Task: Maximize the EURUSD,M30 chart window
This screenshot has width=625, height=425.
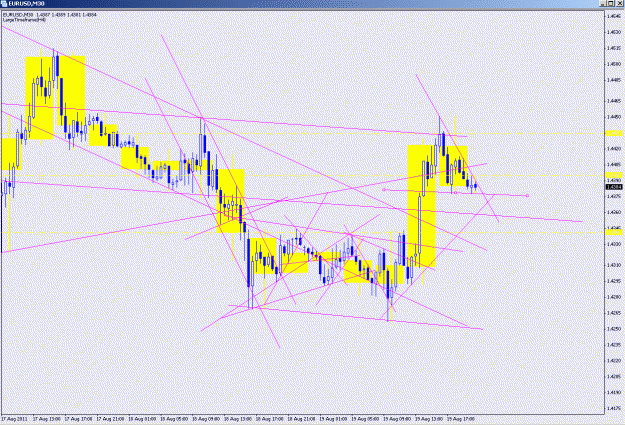Action: tap(611, 3)
